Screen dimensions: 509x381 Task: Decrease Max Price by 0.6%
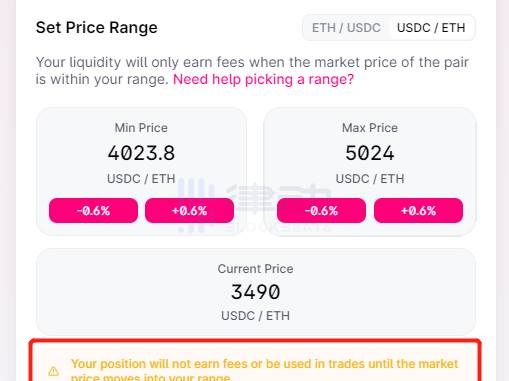point(321,211)
